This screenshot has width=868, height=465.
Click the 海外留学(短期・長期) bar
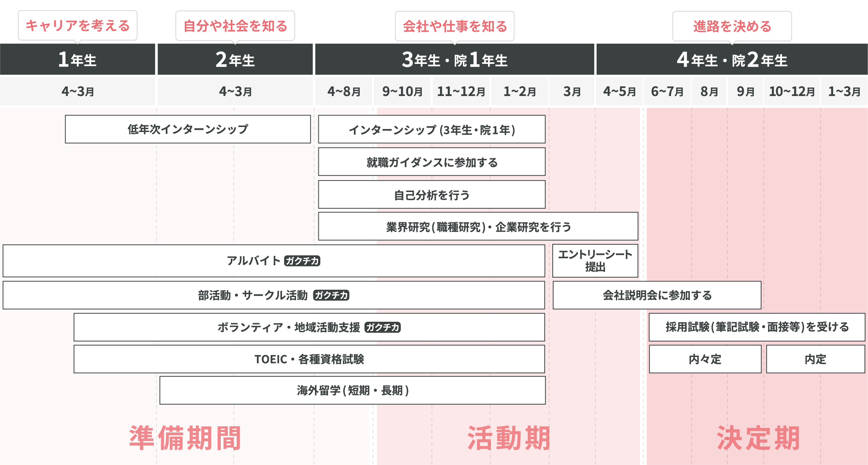(x=352, y=390)
